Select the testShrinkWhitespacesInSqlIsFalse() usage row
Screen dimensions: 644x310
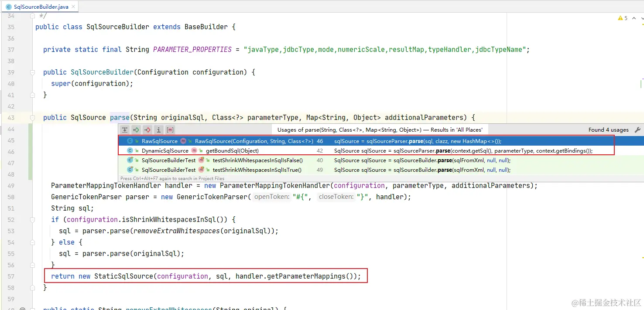tap(380, 160)
